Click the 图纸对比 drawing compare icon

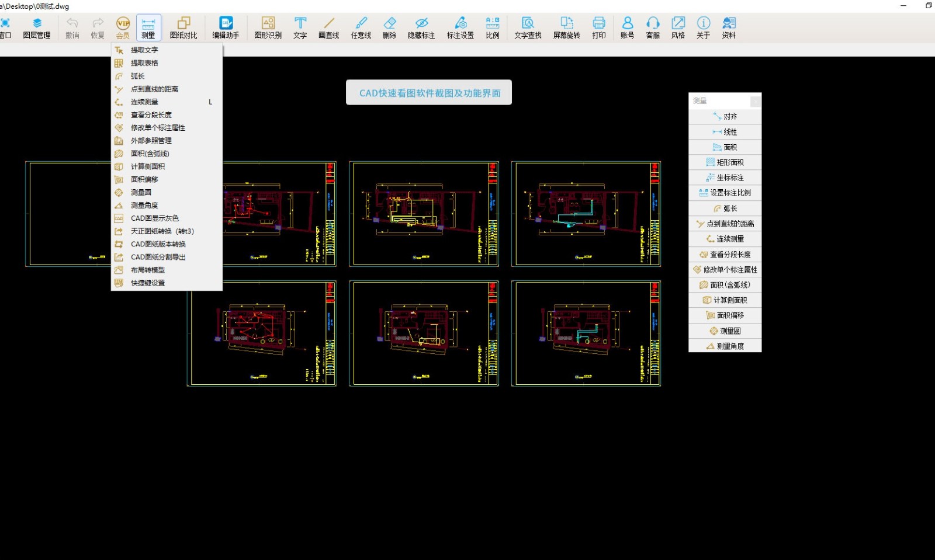click(183, 27)
